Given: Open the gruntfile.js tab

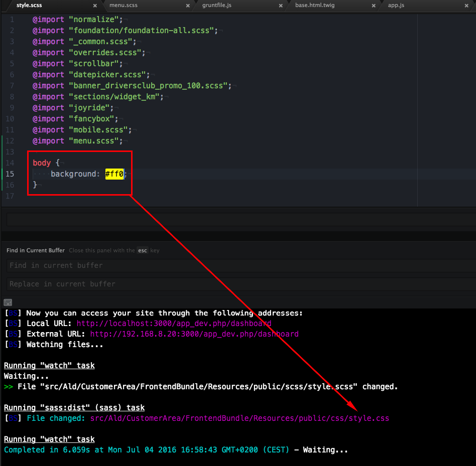Looking at the screenshot, I should (x=217, y=5).
